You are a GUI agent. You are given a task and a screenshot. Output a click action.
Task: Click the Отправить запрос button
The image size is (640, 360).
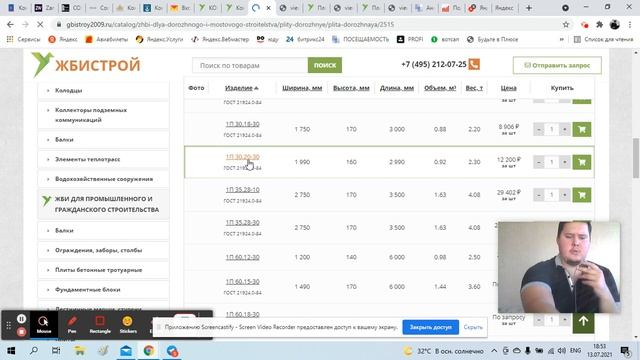click(x=557, y=65)
